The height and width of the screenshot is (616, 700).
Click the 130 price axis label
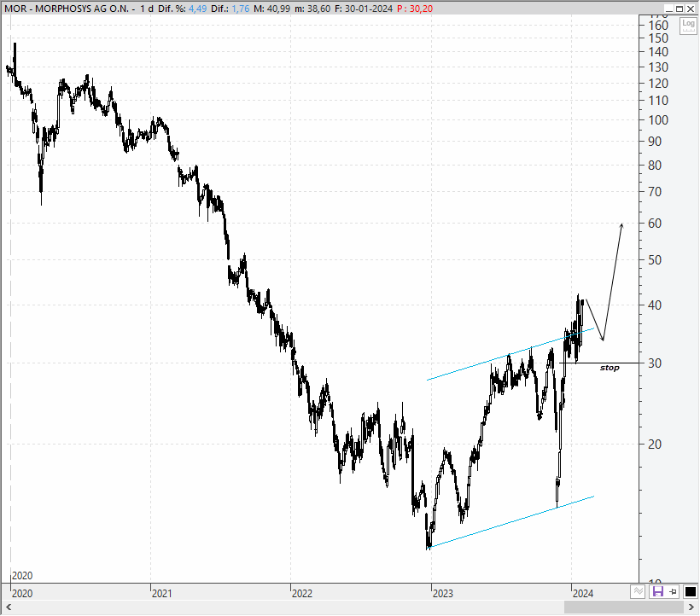658,67
